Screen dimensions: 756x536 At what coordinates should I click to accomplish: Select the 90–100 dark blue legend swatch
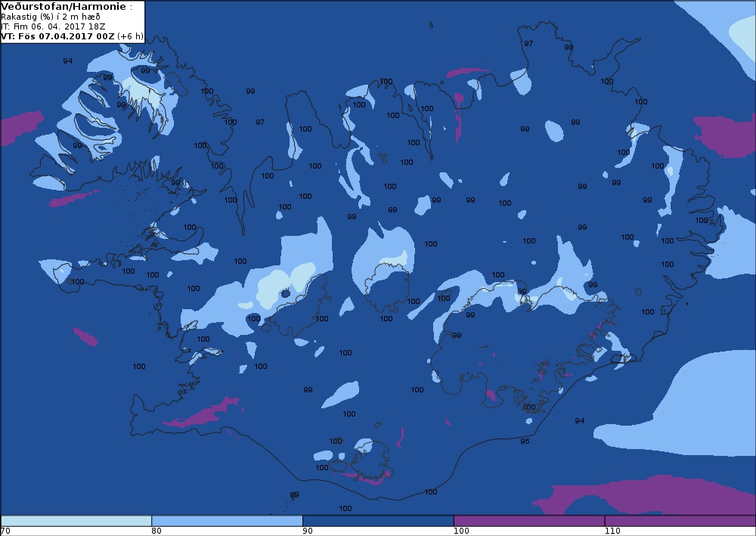tap(378, 521)
